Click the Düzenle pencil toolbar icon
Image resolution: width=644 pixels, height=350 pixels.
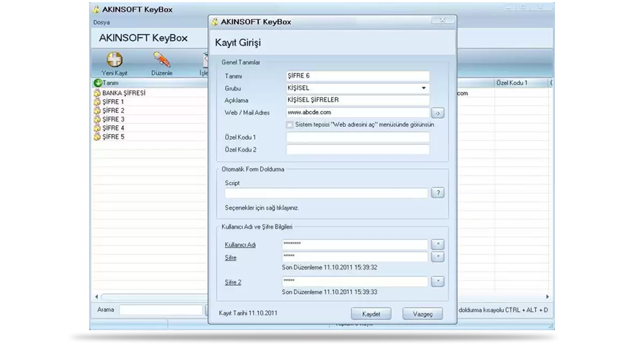(162, 59)
